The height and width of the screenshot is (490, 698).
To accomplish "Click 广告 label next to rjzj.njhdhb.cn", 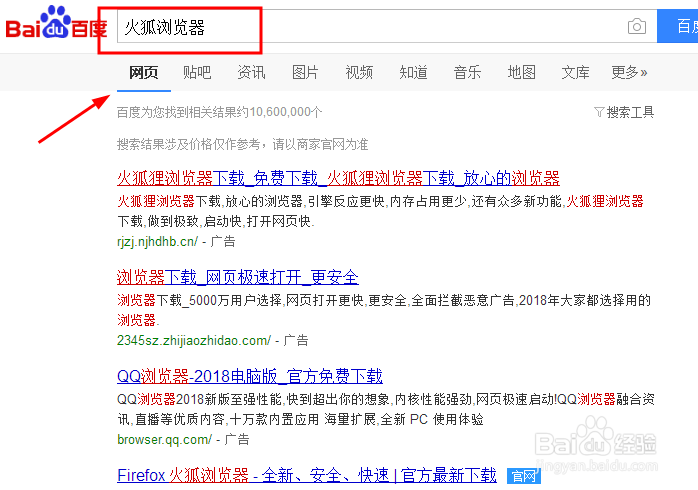I will coord(223,242).
